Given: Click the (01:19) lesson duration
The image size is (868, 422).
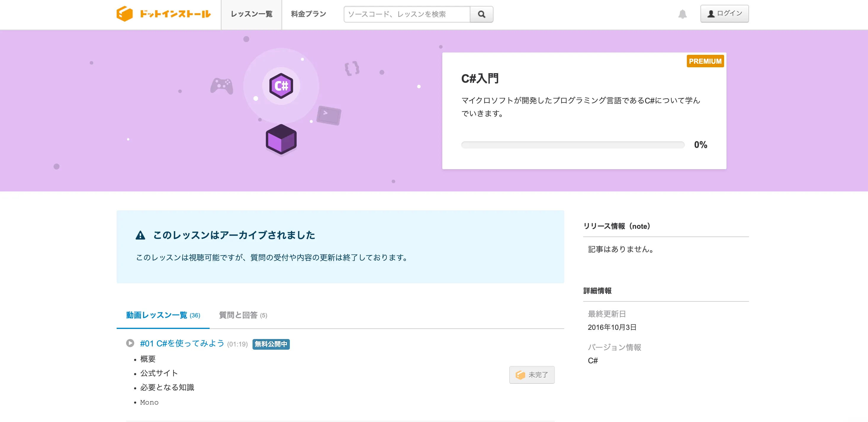Looking at the screenshot, I should coord(237,344).
